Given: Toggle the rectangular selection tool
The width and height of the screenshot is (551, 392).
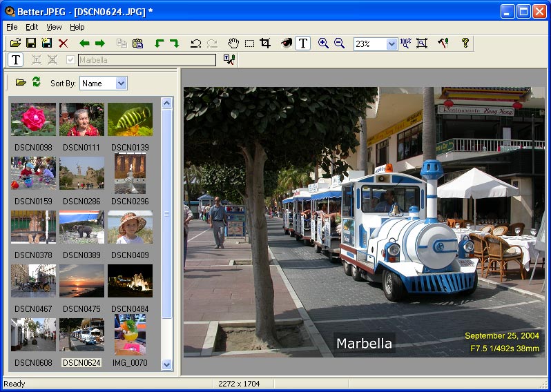Looking at the screenshot, I should pyautogui.click(x=249, y=43).
